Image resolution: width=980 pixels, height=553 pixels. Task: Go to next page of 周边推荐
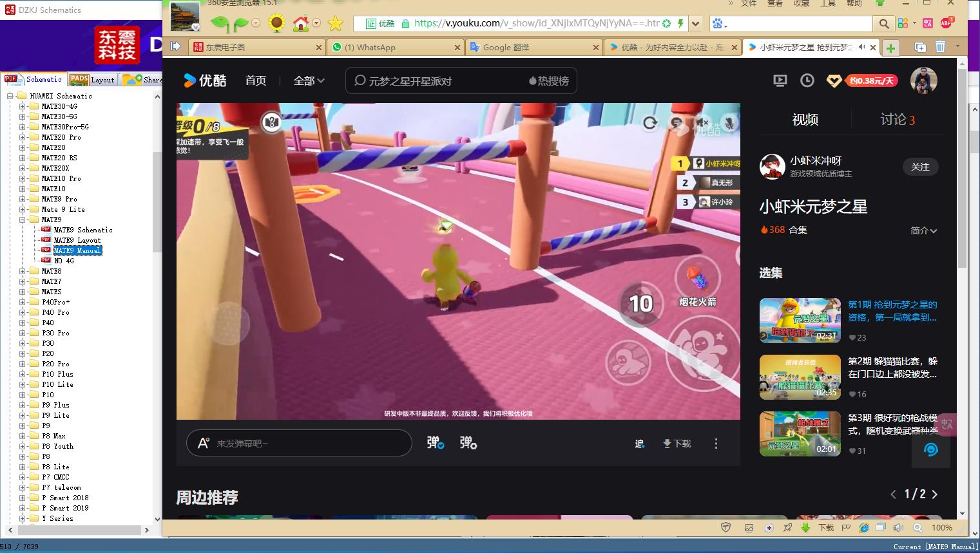coord(935,494)
